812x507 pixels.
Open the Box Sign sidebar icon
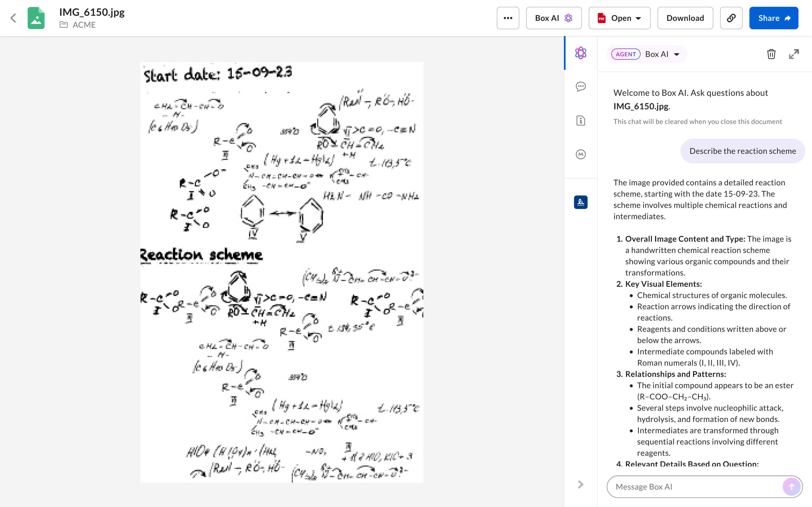[581, 202]
